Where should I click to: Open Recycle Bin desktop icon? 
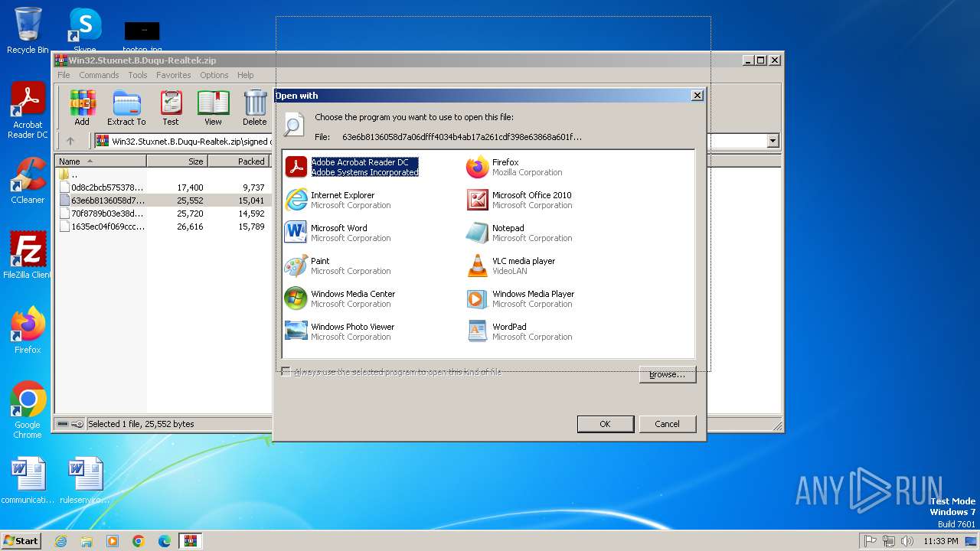pos(28,31)
